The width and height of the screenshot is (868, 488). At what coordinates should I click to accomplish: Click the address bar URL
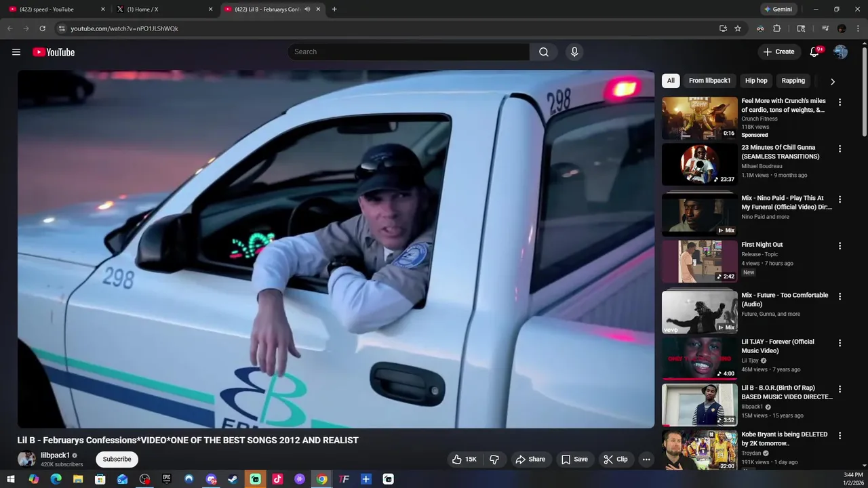coord(124,28)
